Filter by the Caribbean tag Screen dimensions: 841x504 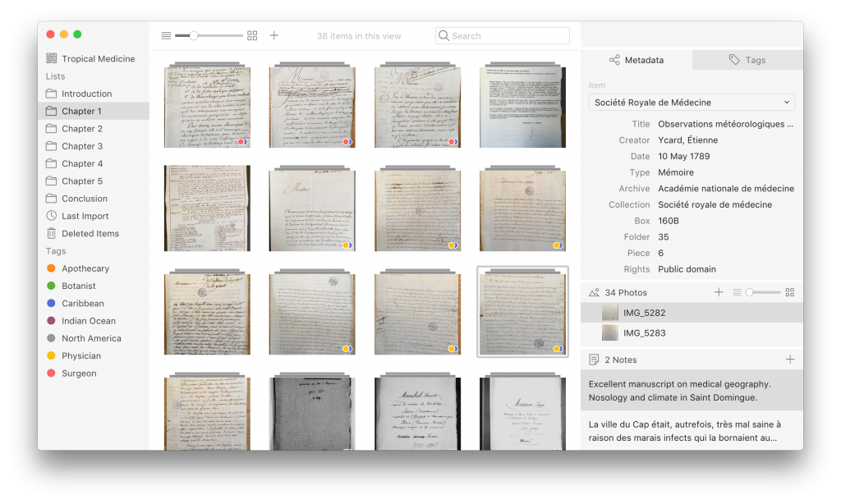[82, 304]
